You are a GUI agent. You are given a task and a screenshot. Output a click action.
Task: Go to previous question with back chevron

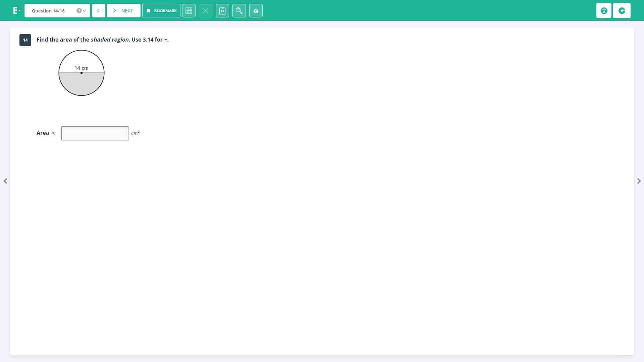point(98,11)
